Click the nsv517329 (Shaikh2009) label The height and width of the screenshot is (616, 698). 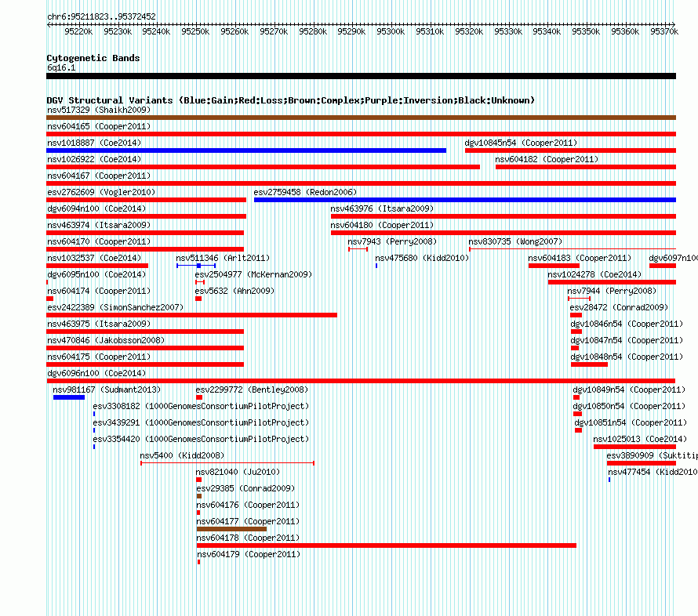point(99,110)
